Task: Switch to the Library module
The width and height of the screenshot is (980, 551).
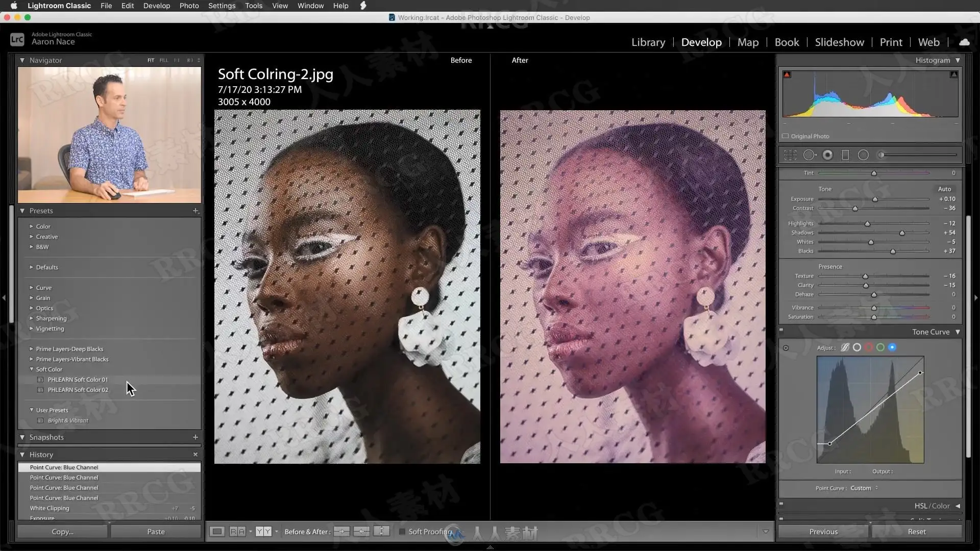Action: pyautogui.click(x=648, y=42)
